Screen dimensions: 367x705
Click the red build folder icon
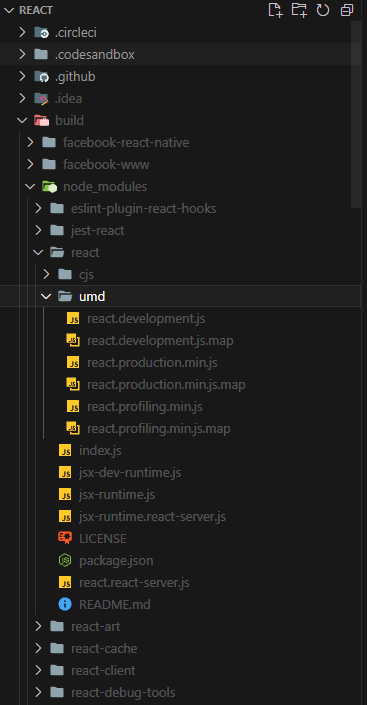tap(41, 120)
